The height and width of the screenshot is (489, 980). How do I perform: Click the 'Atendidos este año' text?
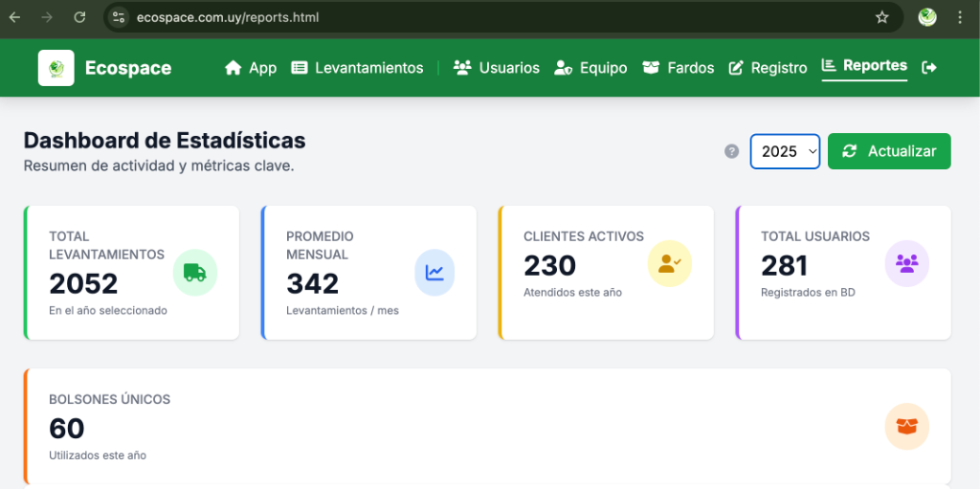click(573, 292)
